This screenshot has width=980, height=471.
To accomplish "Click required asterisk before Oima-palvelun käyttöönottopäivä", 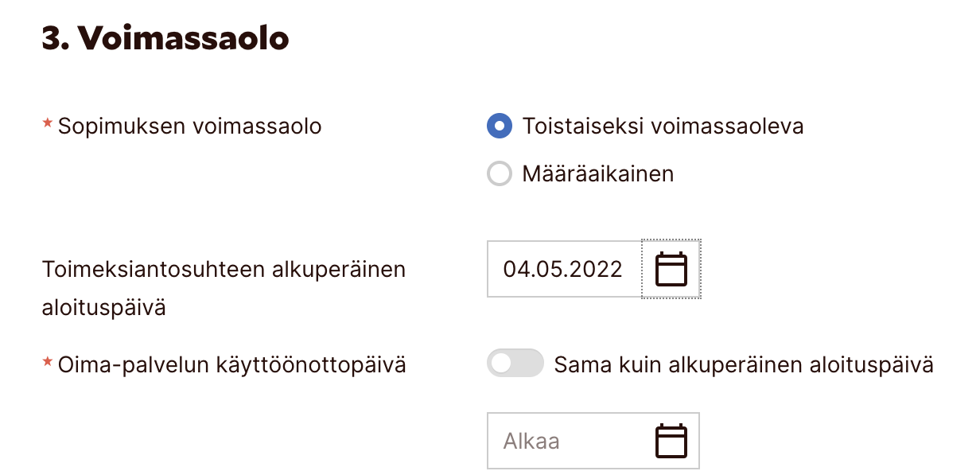I will click(47, 363).
